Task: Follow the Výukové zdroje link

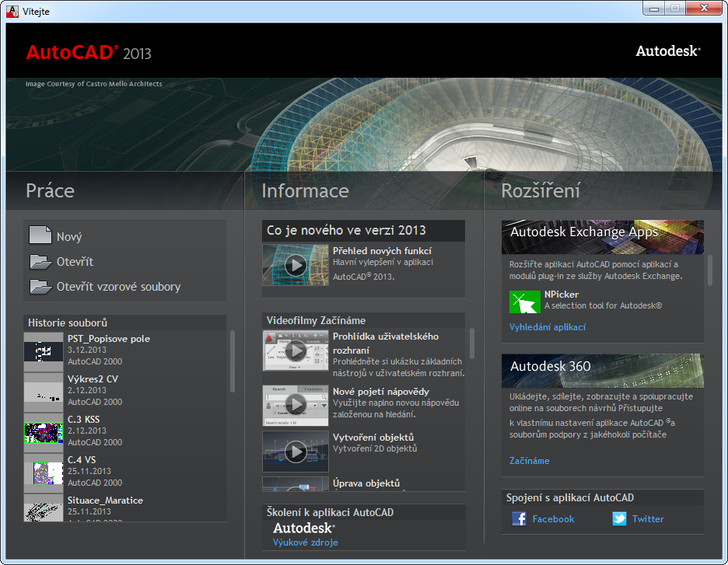Action: click(305, 542)
